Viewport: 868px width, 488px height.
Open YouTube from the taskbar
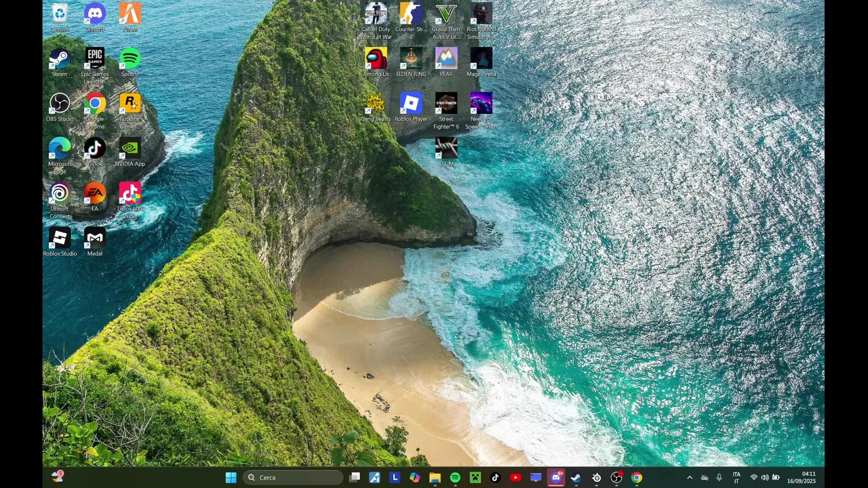(x=515, y=478)
